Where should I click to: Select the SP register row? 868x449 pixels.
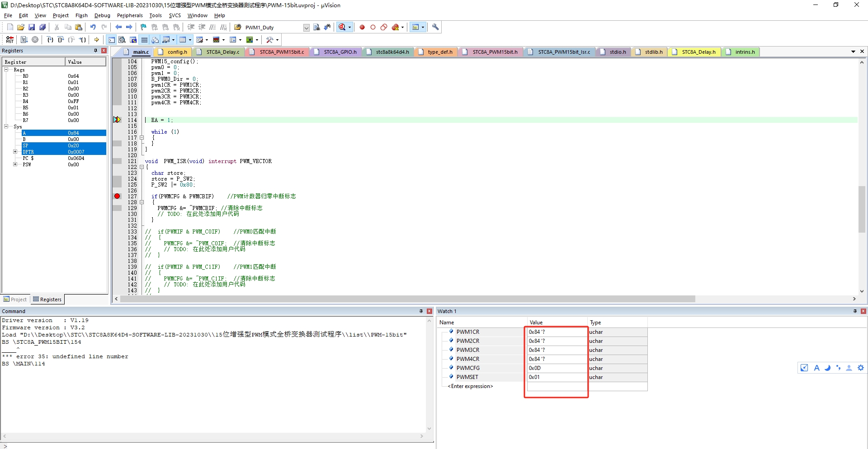pos(64,145)
